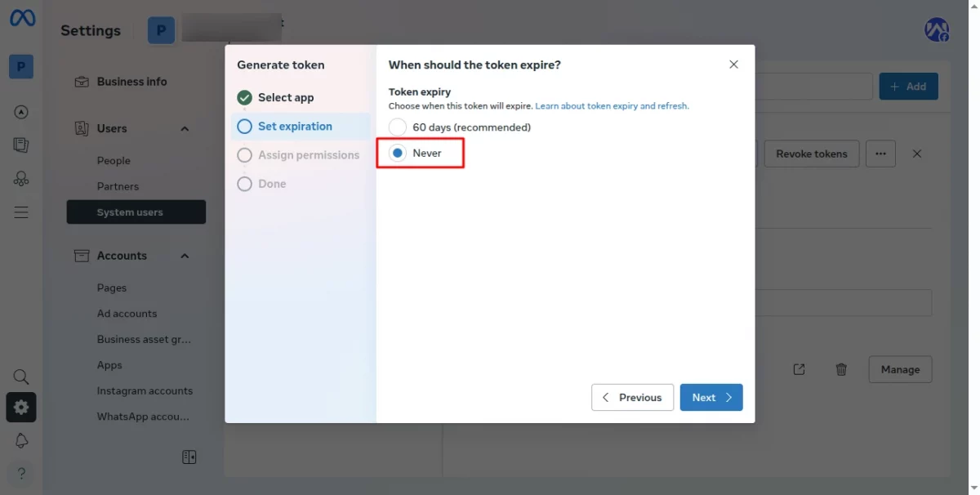The image size is (980, 495).
Task: Click your profile avatar at top right
Action: (936, 29)
